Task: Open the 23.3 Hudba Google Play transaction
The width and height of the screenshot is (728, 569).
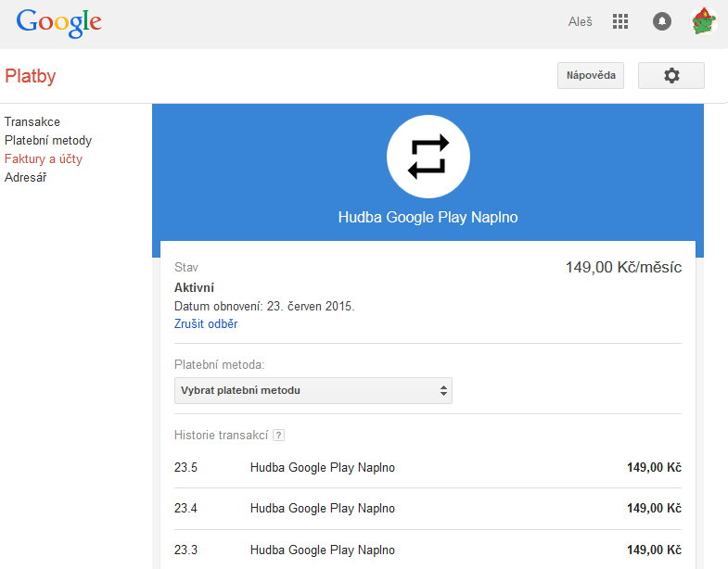Action: coord(428,550)
